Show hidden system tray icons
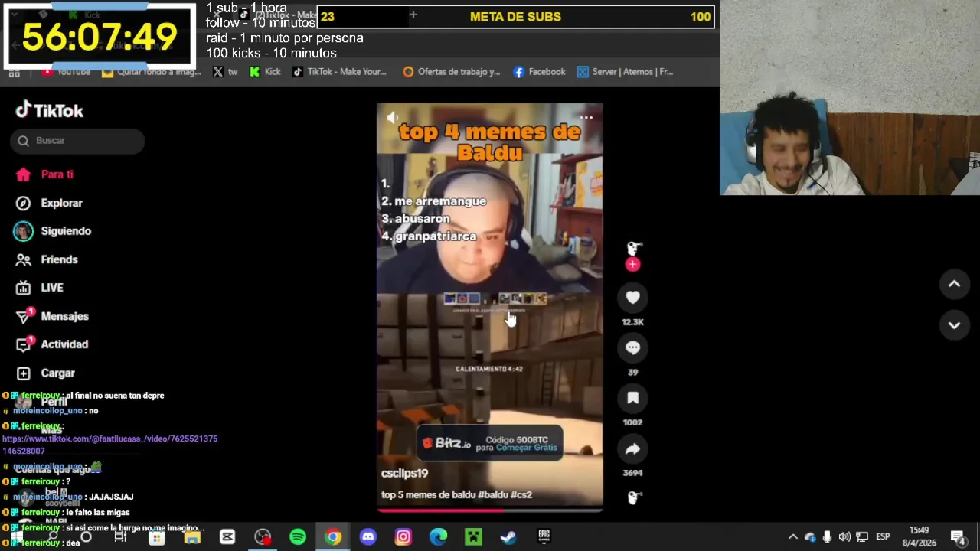The image size is (980, 551). [x=793, y=537]
